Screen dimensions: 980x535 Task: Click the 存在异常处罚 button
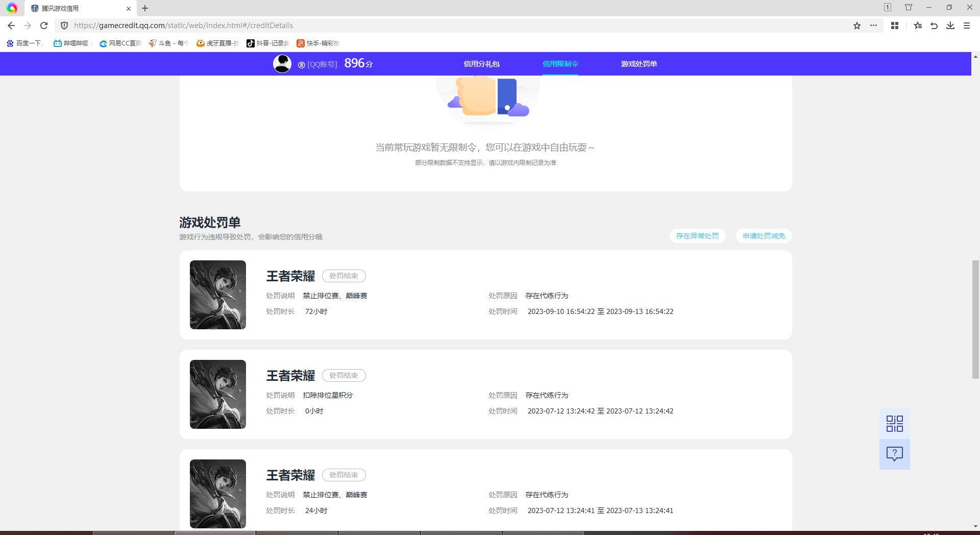(697, 236)
